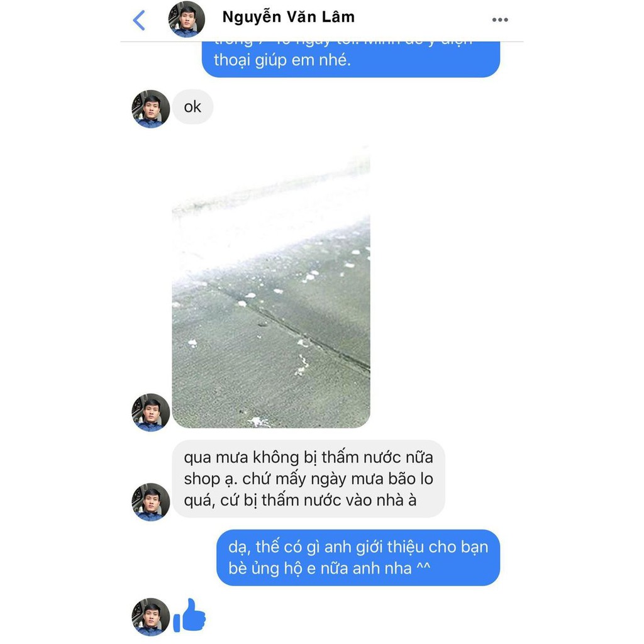The image size is (644, 644).
Task: Tap the avatar beside the "qua mưa" message
Action: point(150,502)
